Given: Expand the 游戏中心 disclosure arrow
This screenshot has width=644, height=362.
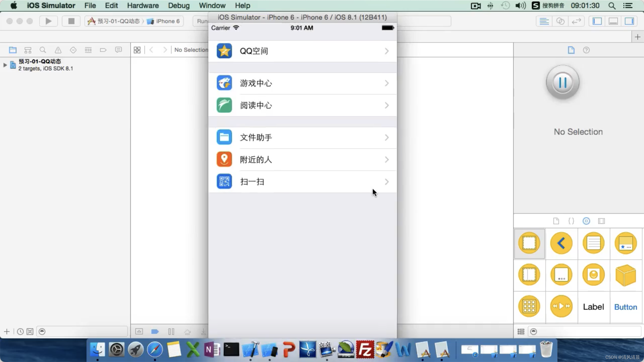Looking at the screenshot, I should coord(387,83).
